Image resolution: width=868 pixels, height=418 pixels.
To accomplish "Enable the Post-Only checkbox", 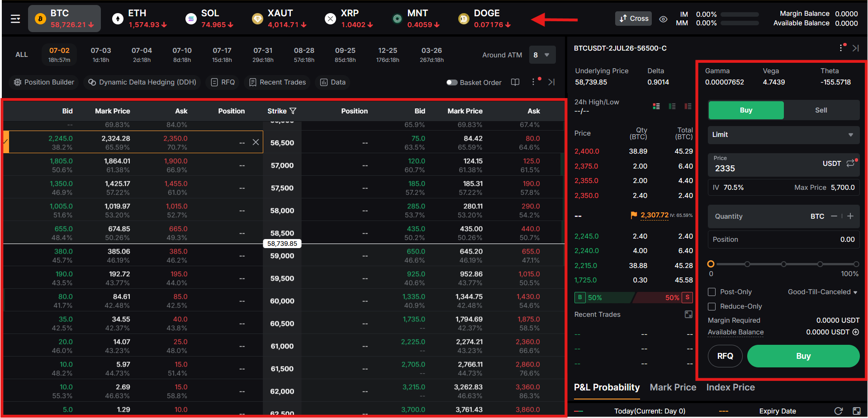I will click(x=711, y=292).
